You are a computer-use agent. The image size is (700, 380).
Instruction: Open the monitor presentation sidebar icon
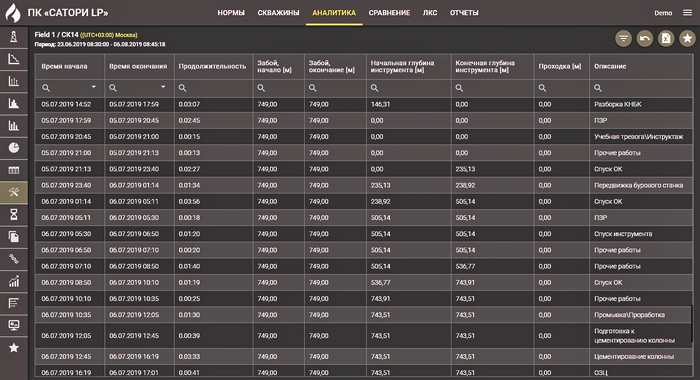pos(14,325)
